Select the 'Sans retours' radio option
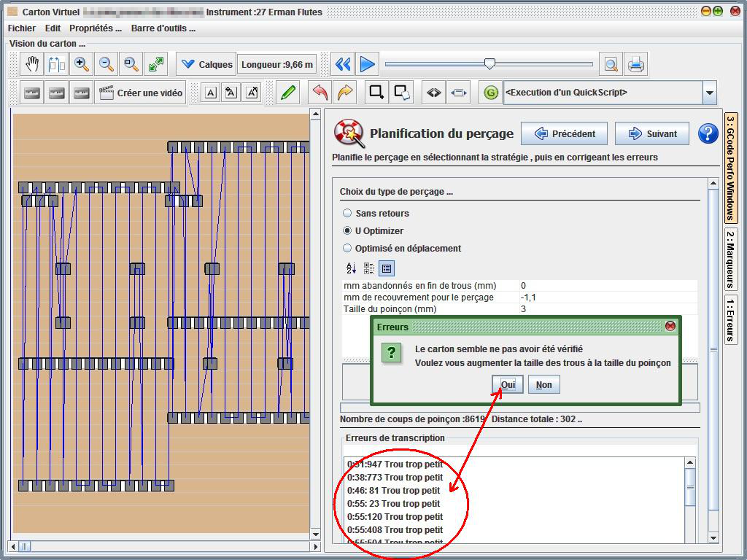The height and width of the screenshot is (560, 747). (x=348, y=214)
